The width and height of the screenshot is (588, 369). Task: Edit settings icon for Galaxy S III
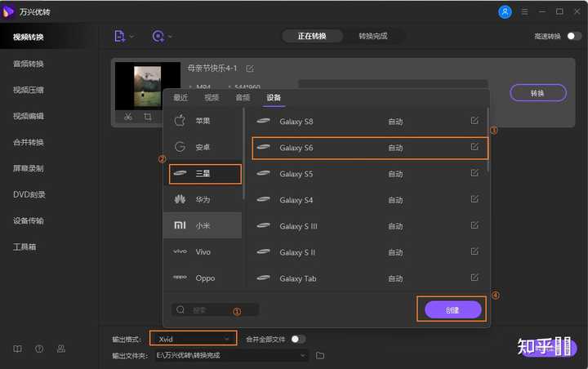[474, 225]
